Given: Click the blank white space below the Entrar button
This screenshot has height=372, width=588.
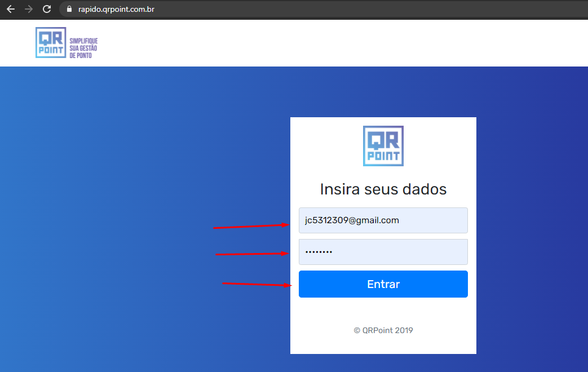Looking at the screenshot, I should [383, 310].
